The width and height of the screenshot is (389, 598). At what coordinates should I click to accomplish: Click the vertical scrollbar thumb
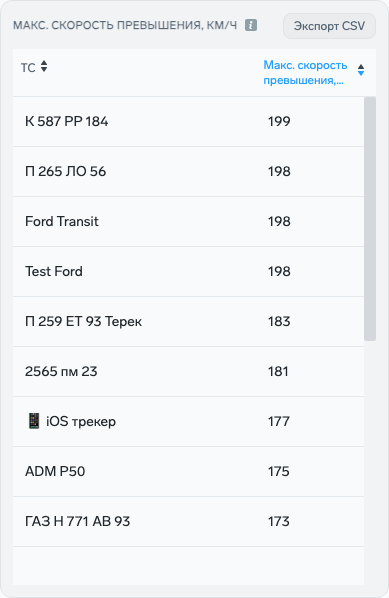click(370, 219)
